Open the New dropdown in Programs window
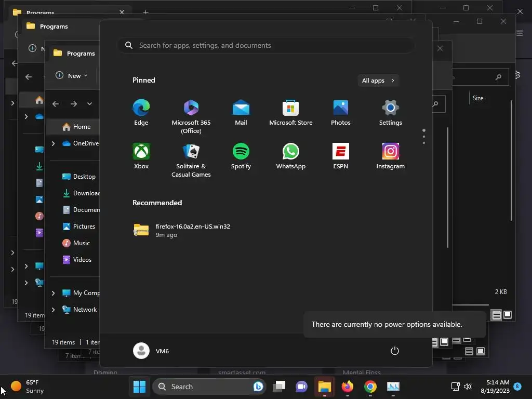 72,76
